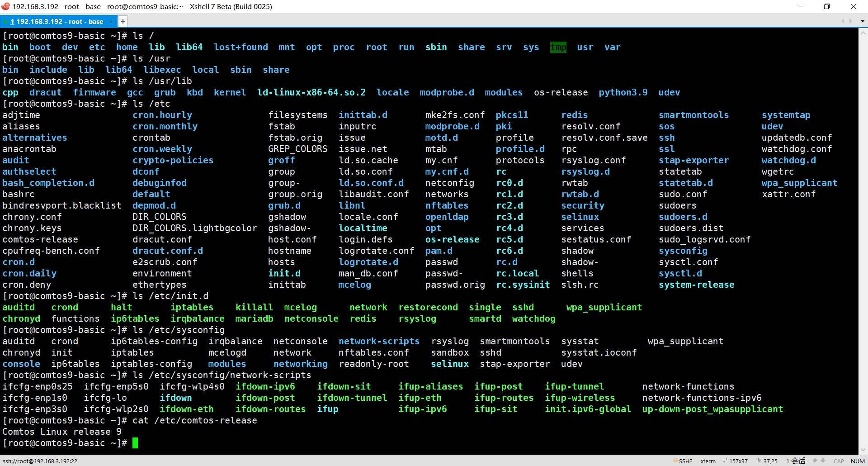
Task: Click the scroll-left tab navigation arrow
Action: [843, 21]
